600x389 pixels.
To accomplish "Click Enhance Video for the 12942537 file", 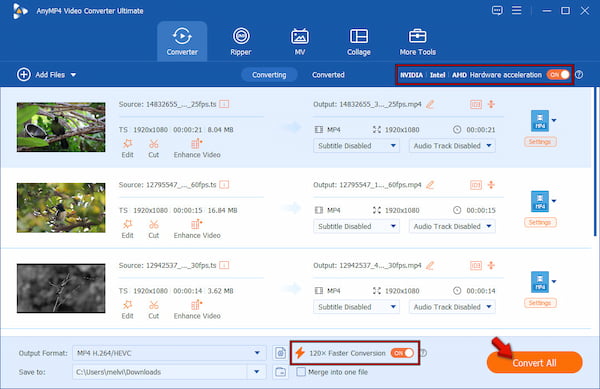I will 197,310.
